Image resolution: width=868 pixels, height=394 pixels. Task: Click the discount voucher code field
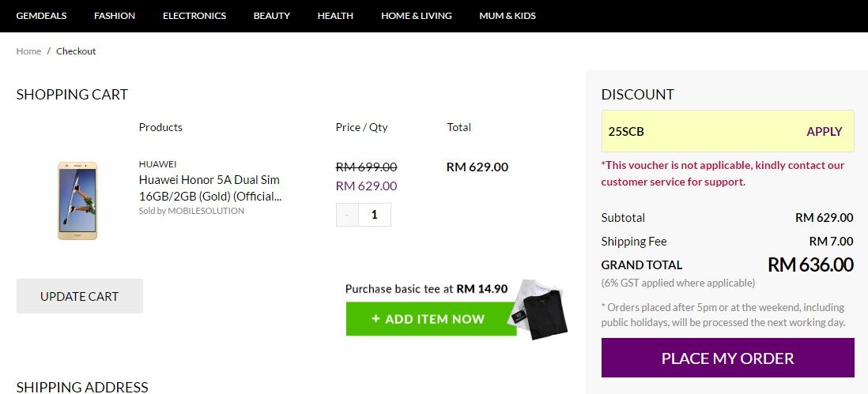point(696,132)
